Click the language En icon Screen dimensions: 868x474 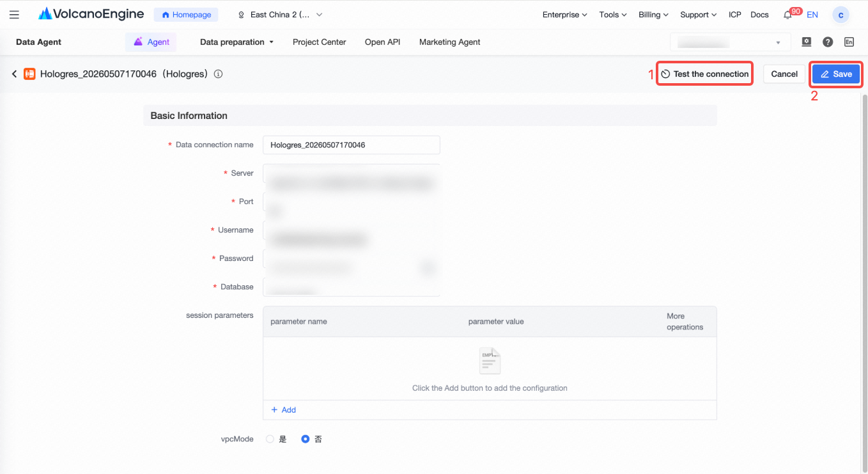click(x=849, y=42)
